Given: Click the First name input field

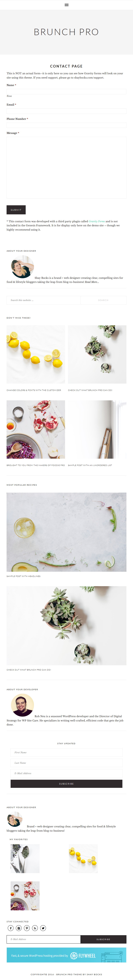Looking at the screenshot, I should [66, 91].
